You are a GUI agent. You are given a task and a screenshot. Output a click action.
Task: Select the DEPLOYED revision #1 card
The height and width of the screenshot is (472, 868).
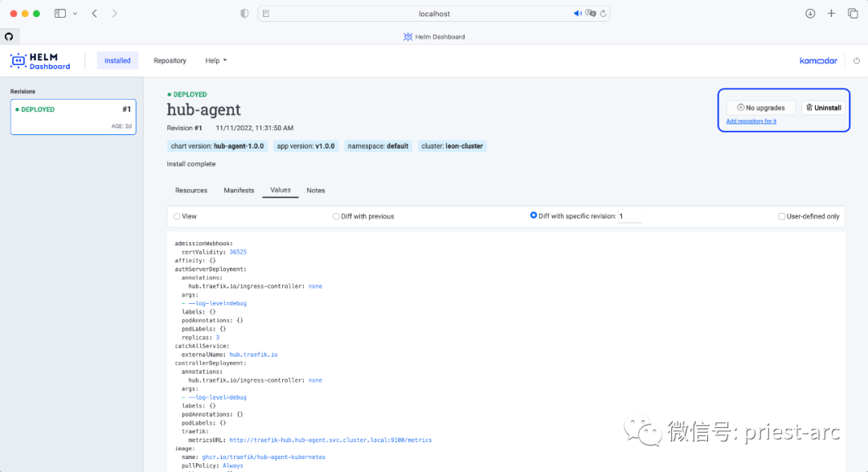click(73, 117)
